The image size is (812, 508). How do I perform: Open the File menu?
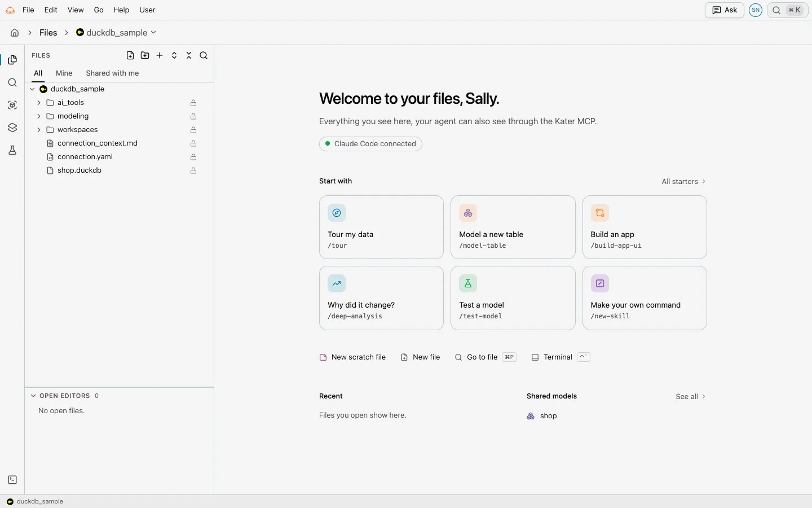click(x=28, y=10)
